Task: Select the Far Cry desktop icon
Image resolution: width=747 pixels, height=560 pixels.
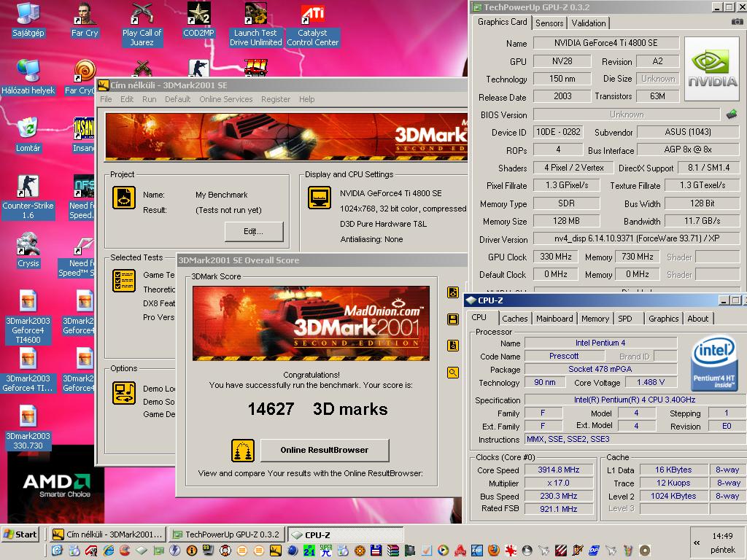Action: pyautogui.click(x=85, y=21)
